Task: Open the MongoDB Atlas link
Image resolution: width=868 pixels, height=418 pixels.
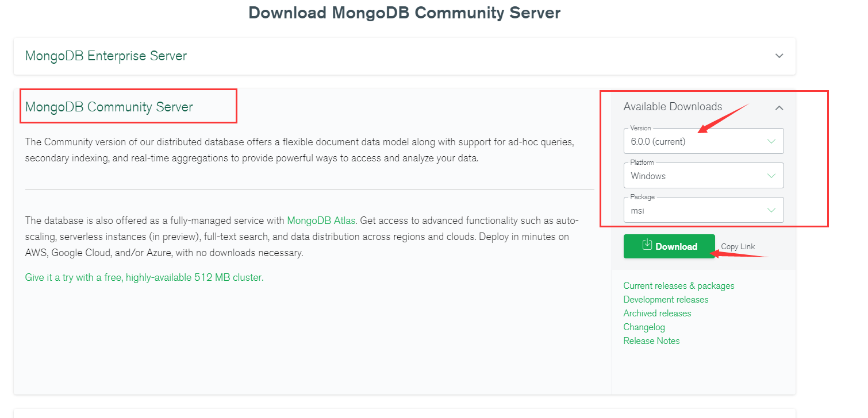Action: coord(321,220)
